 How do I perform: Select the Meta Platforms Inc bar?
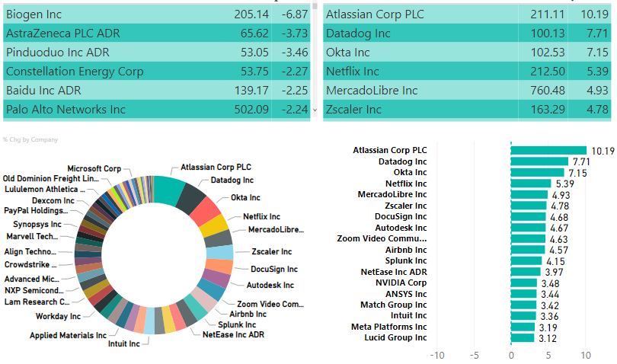pyautogui.click(x=523, y=327)
